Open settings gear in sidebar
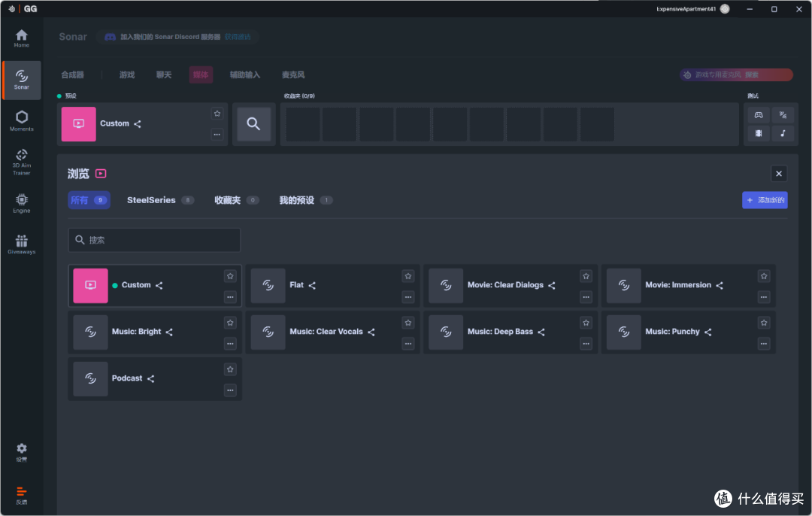 pos(21,452)
